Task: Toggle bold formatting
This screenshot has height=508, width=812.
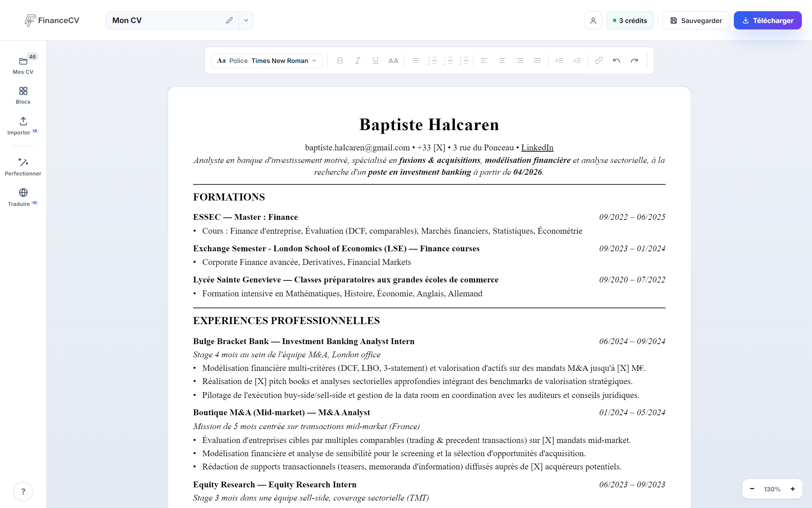Action: pos(340,61)
